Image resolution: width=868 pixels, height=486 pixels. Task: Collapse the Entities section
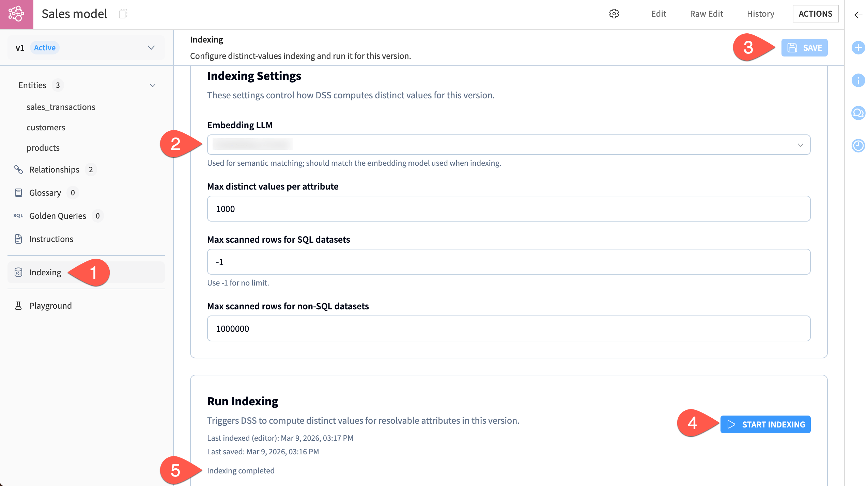click(152, 85)
